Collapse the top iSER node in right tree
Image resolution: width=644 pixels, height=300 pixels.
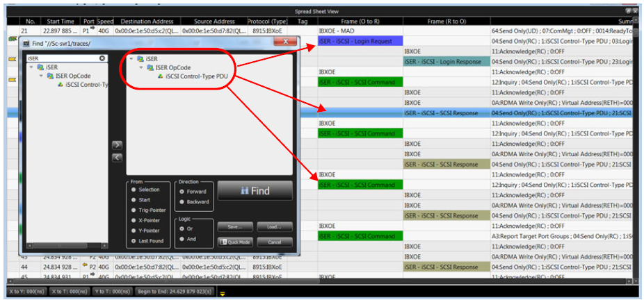tap(132, 59)
